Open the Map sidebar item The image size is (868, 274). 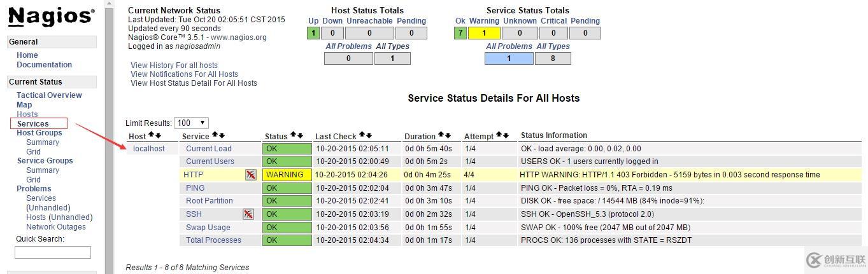click(x=24, y=105)
